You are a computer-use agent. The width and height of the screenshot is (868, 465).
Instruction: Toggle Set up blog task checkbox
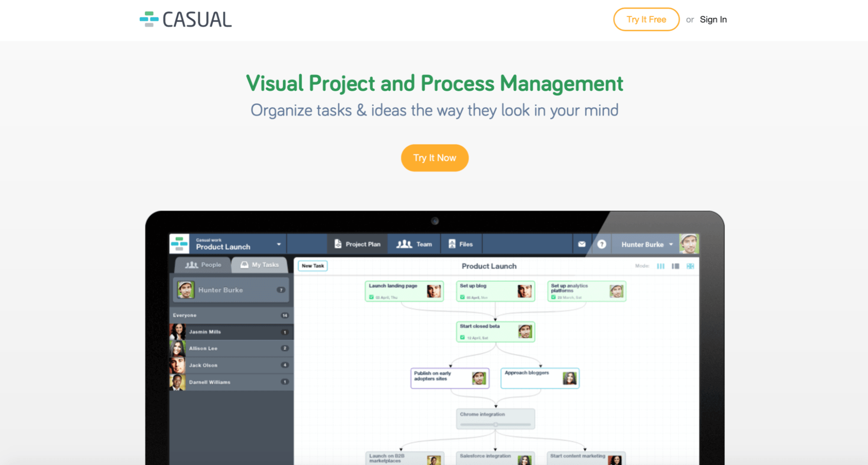[462, 297]
